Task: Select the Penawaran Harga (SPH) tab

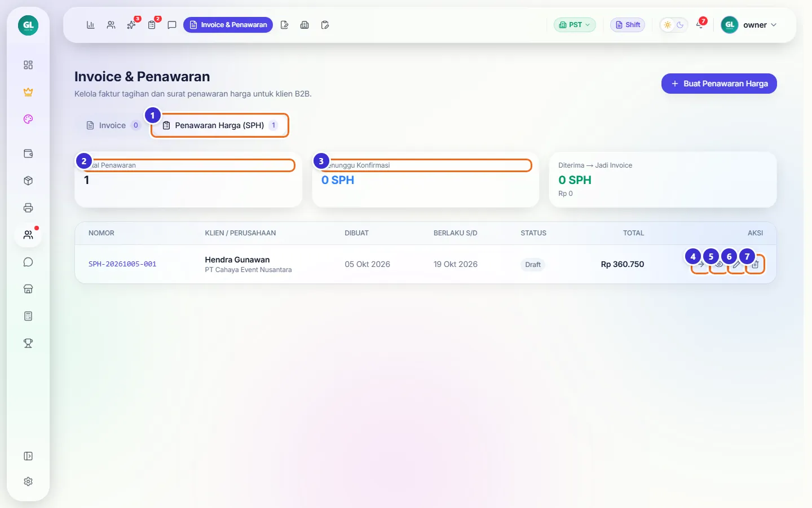Action: (220, 125)
